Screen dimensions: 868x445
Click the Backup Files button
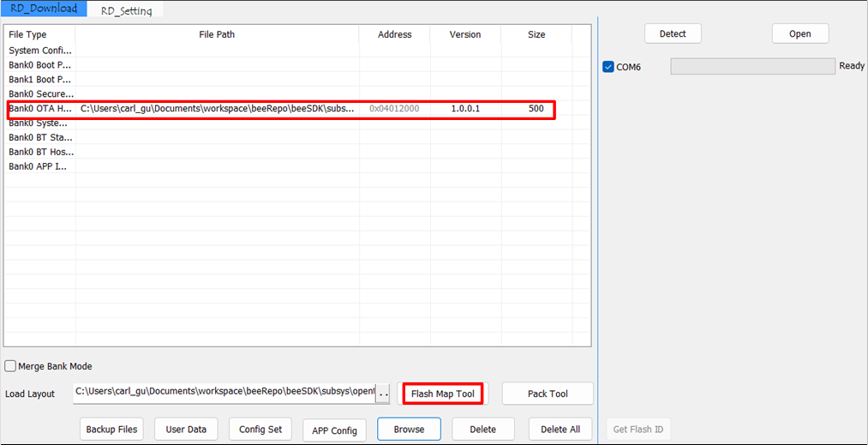(x=112, y=429)
